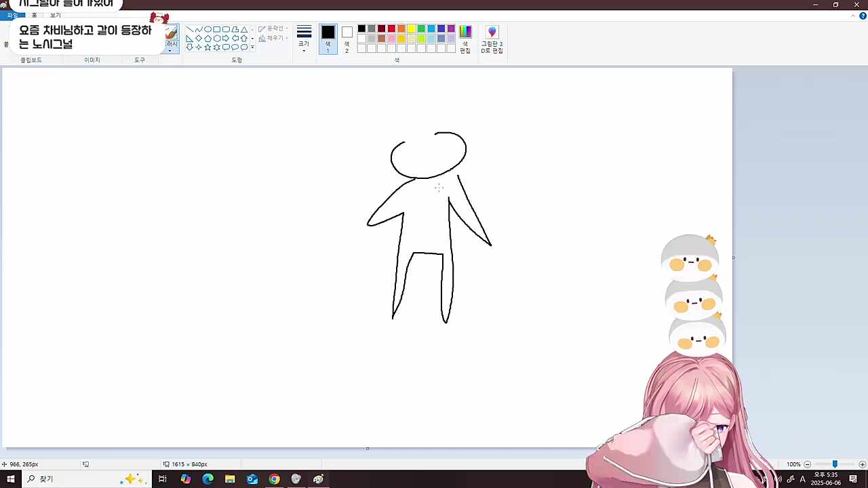Screen dimensions: 868x488
Task: Select the right arrow shape
Action: point(226,39)
